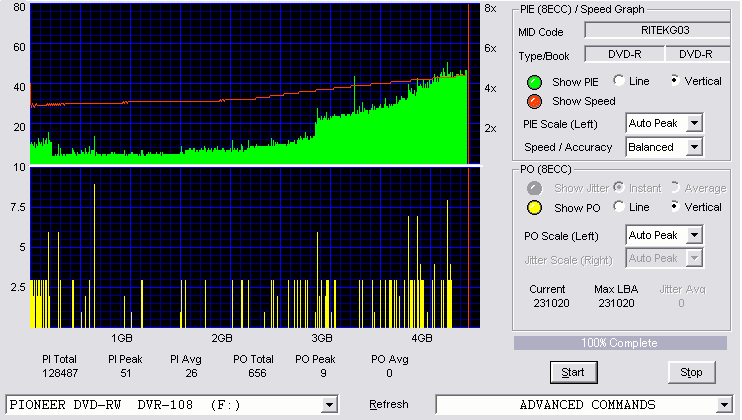Select Line mode for PO graph
The height and width of the screenshot is (420, 742).
(x=618, y=207)
